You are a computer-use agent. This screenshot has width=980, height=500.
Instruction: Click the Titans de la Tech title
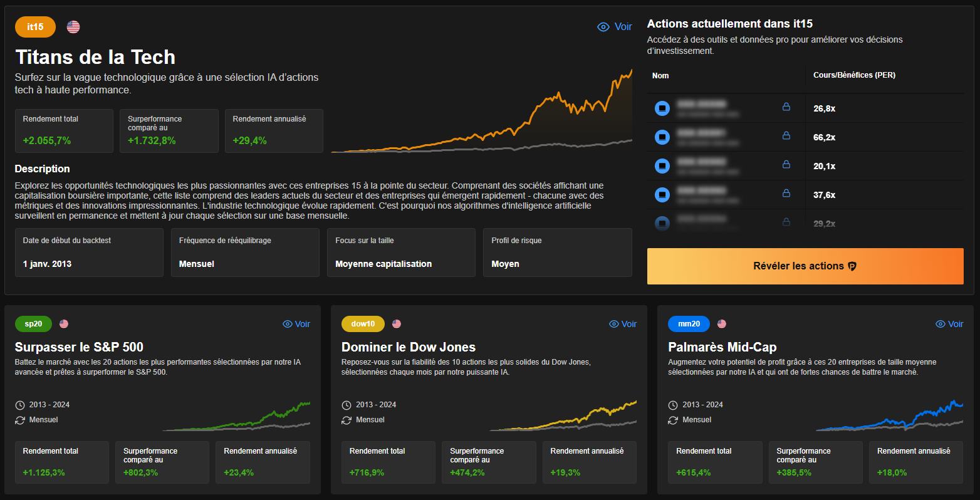pyautogui.click(x=95, y=57)
